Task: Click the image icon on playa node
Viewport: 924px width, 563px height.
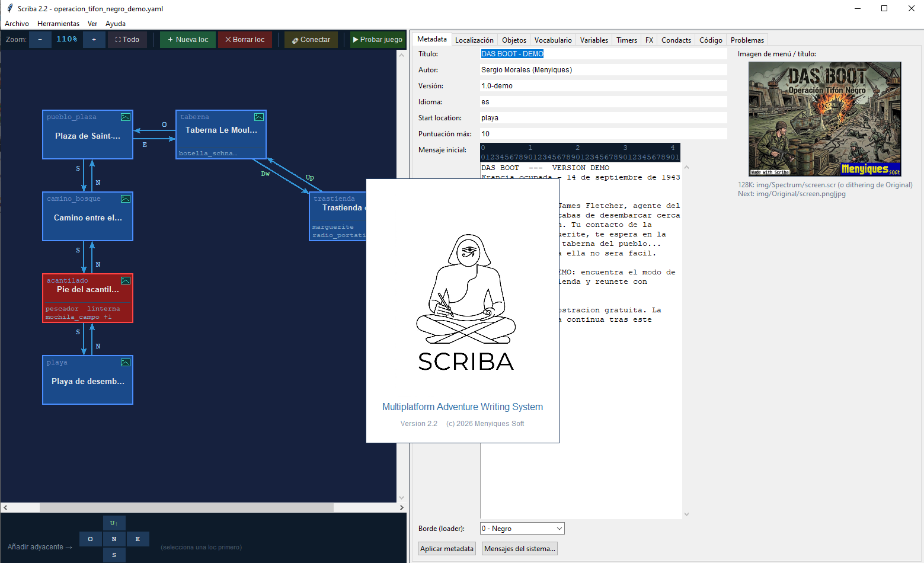Action: pos(126,362)
